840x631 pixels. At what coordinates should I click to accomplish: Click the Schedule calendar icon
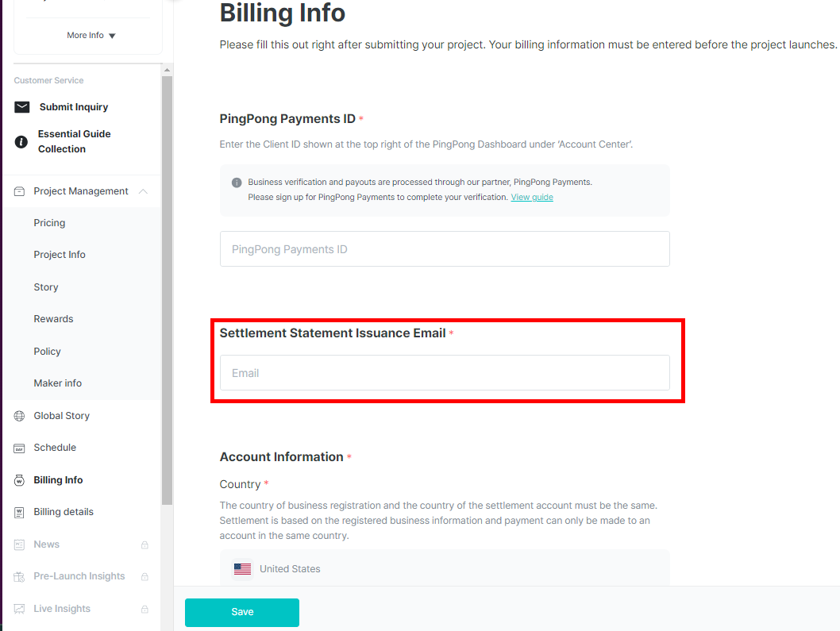click(x=20, y=448)
